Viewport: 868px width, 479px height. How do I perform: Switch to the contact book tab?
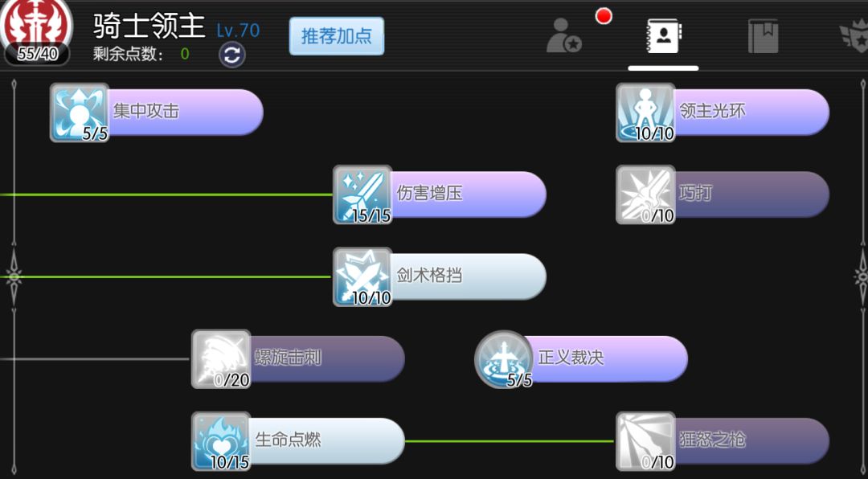663,36
